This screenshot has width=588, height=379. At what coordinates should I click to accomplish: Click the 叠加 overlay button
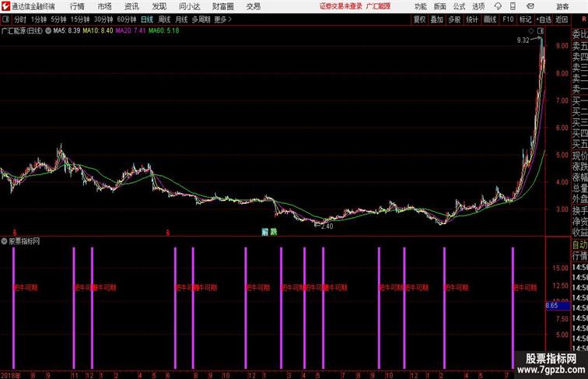coord(436,19)
